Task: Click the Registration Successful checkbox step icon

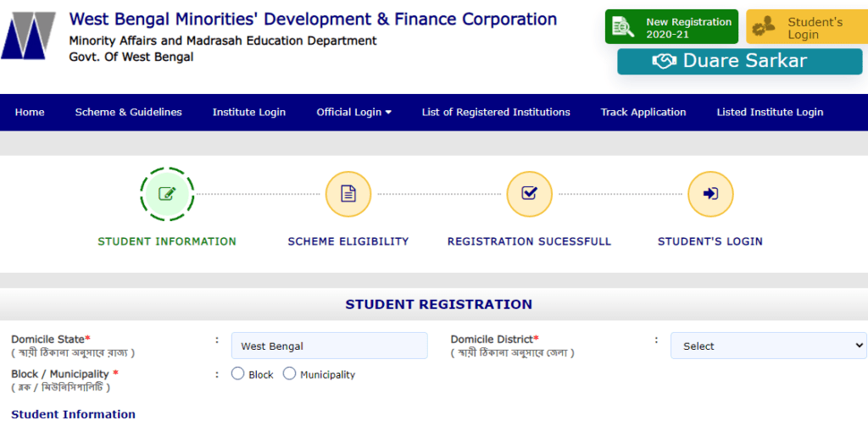Action: (529, 194)
